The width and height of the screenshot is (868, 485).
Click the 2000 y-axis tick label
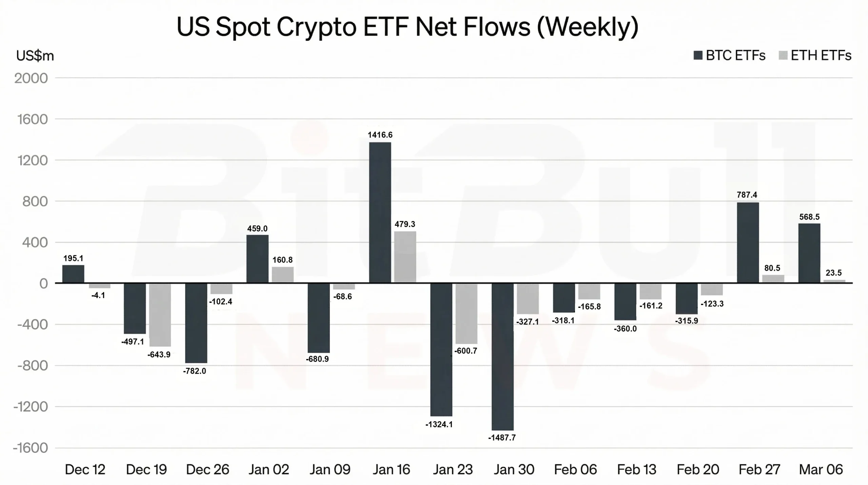(31, 78)
